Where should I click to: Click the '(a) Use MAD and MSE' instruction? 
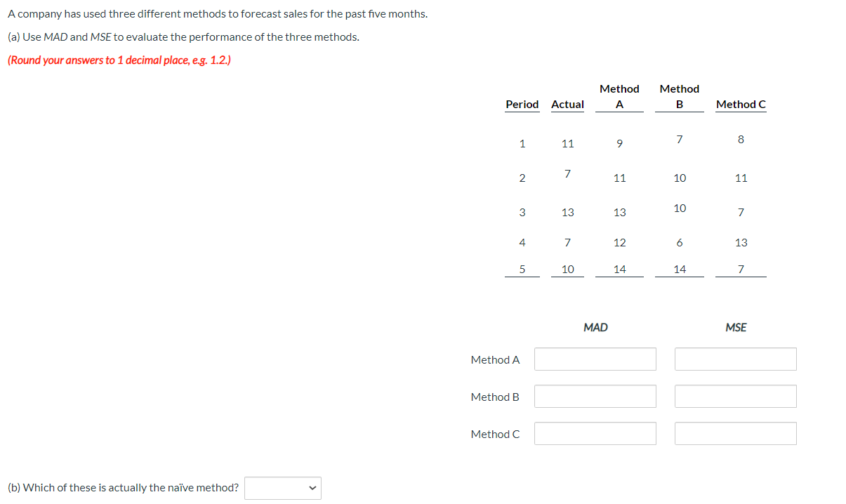[x=183, y=37]
